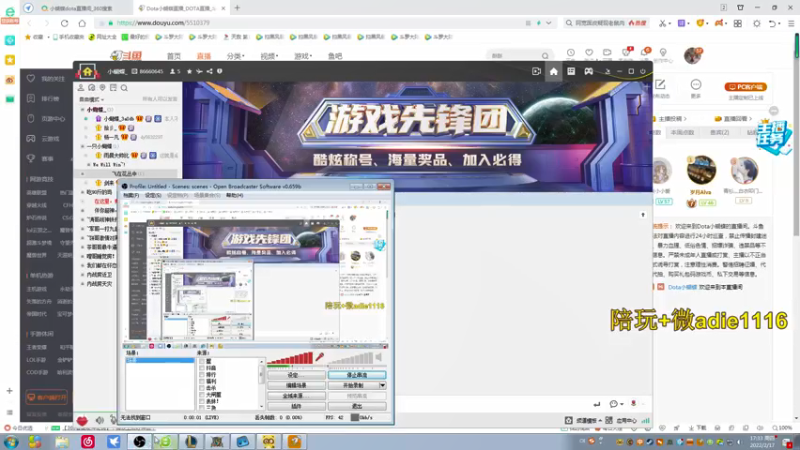Toggle first source checkbox in OBS list
Image resolution: width=800 pixels, height=450 pixels.
(202, 361)
